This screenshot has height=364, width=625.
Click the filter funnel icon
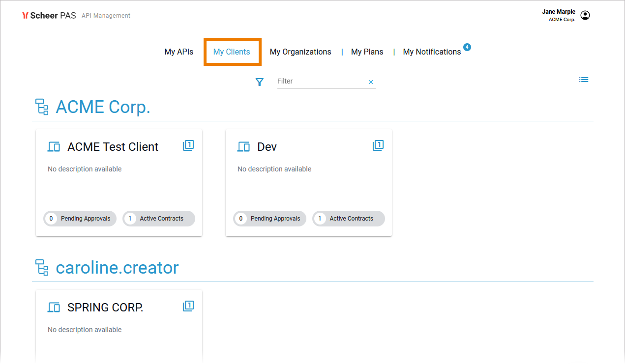coord(260,82)
